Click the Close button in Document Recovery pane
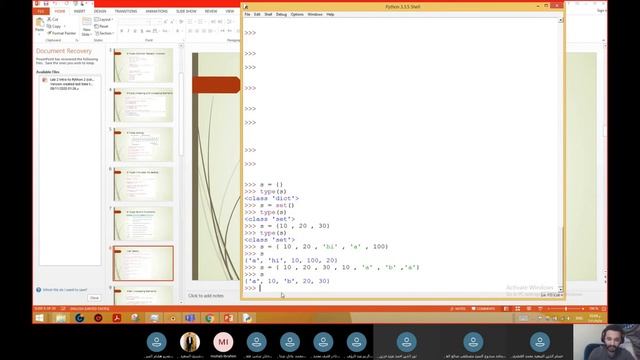 [x=94, y=298]
